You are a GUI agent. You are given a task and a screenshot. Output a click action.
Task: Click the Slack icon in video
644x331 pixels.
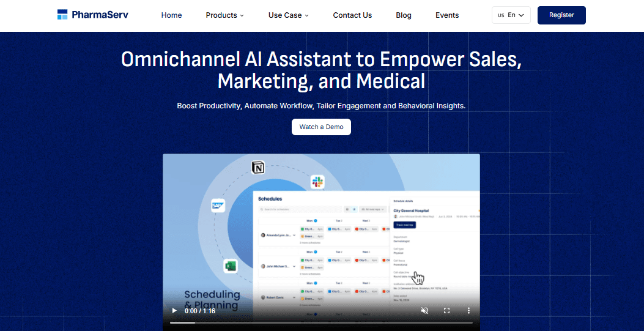[x=317, y=182]
